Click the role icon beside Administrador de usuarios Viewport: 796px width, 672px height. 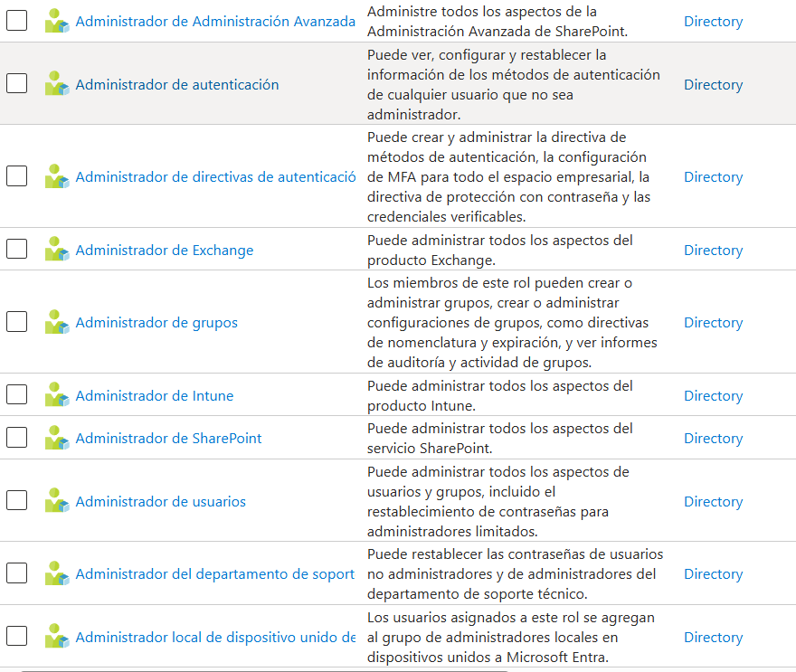[x=57, y=501]
